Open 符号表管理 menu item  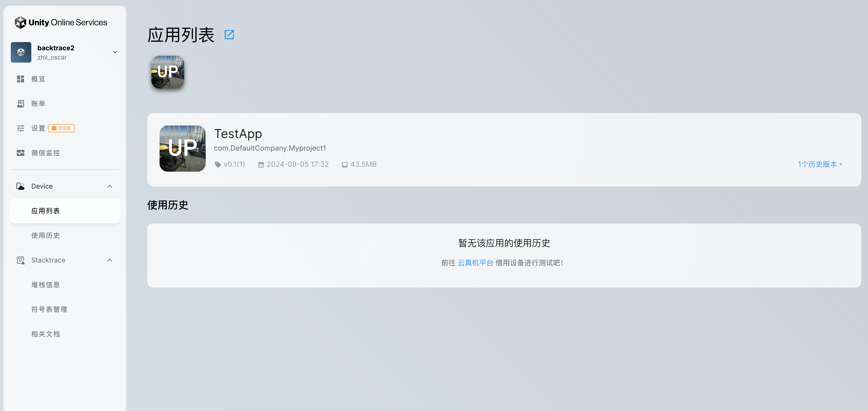click(49, 309)
